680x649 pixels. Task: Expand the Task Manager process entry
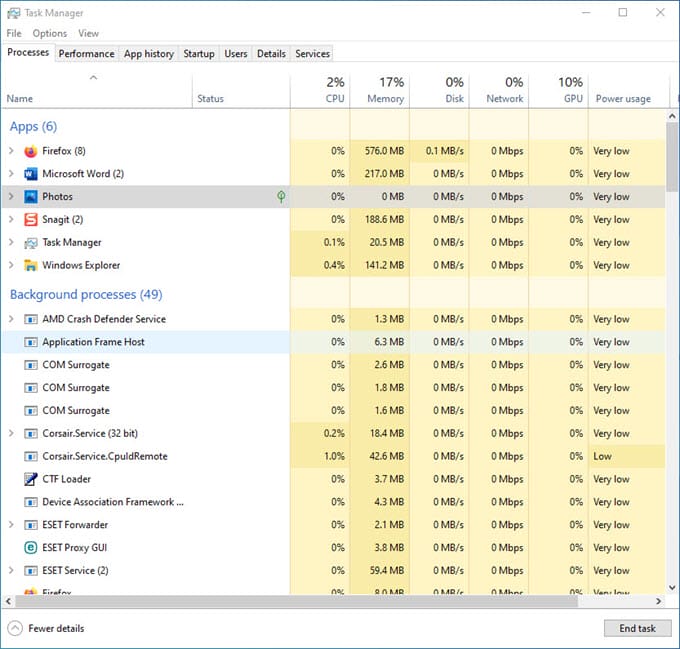tap(11, 242)
